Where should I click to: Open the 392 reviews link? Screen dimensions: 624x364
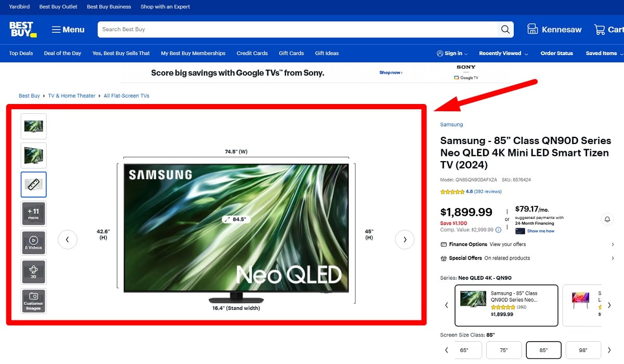point(486,191)
